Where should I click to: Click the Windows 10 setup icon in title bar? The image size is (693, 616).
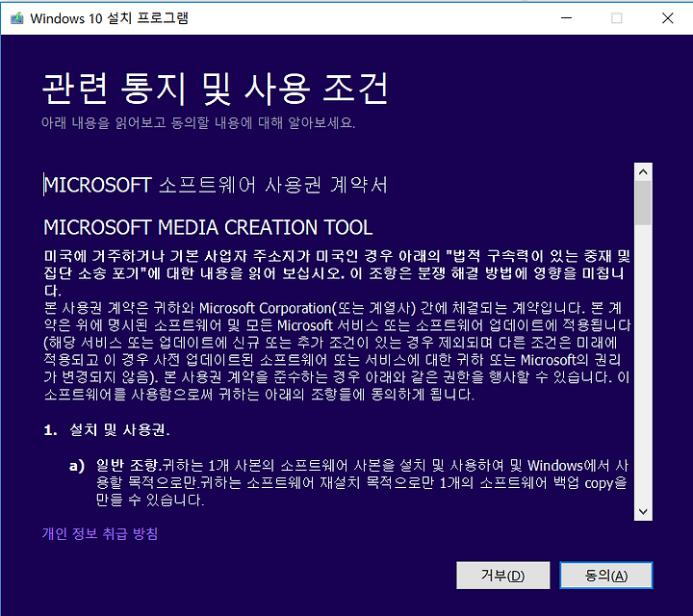pyautogui.click(x=16, y=18)
